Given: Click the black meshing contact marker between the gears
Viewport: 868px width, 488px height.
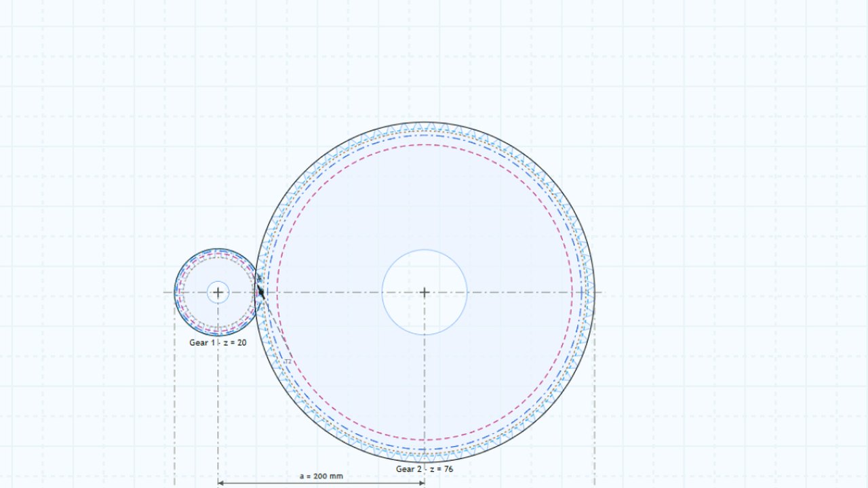Looking at the screenshot, I should point(260,292).
